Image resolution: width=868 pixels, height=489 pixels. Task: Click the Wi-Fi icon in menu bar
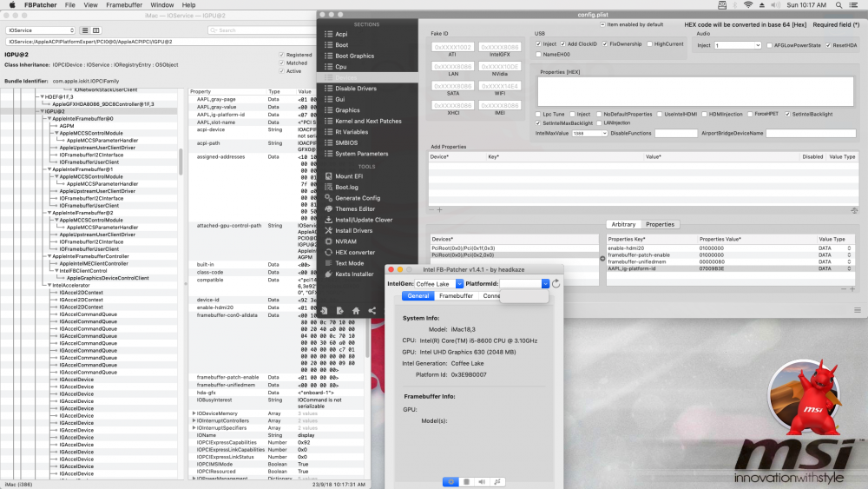pyautogui.click(x=748, y=5)
